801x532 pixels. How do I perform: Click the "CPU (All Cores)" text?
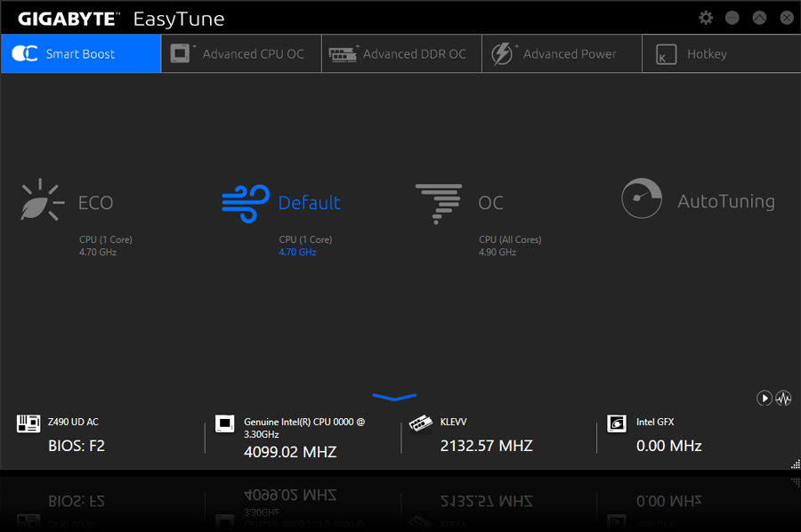510,239
